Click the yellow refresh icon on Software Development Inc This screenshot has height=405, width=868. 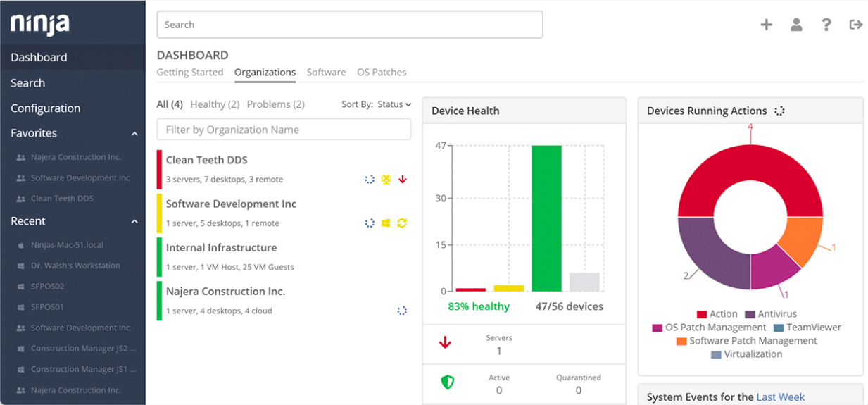click(x=402, y=223)
